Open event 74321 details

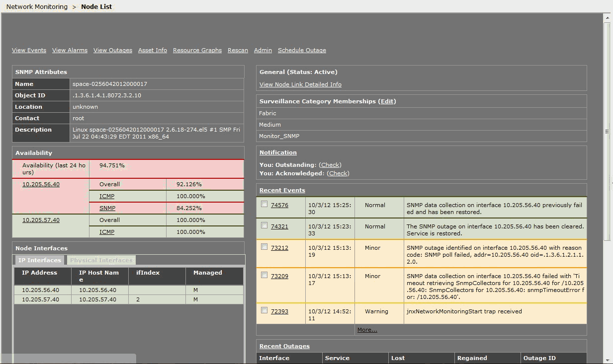pyautogui.click(x=280, y=226)
